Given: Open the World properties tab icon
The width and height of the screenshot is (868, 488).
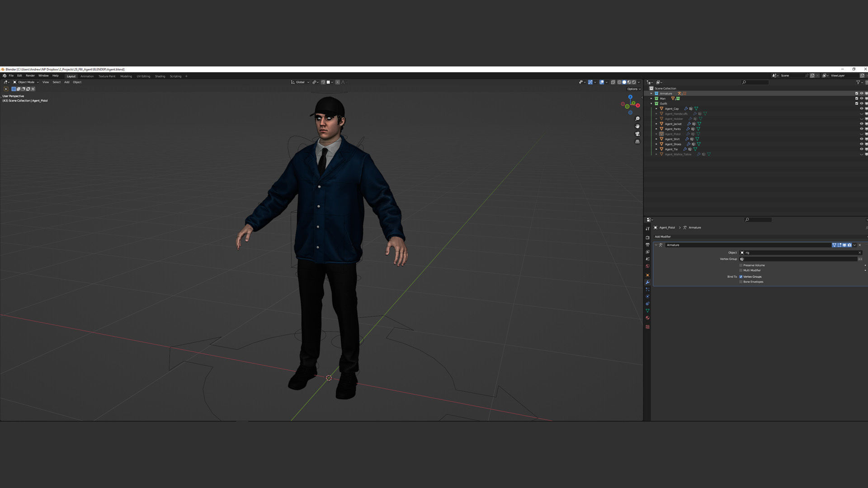Looking at the screenshot, I should 647,266.
